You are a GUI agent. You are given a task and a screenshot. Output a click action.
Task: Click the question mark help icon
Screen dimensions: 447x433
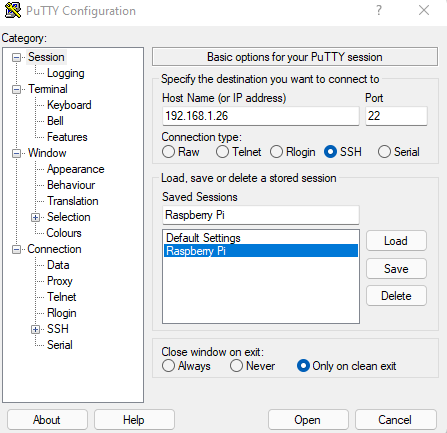(x=379, y=10)
